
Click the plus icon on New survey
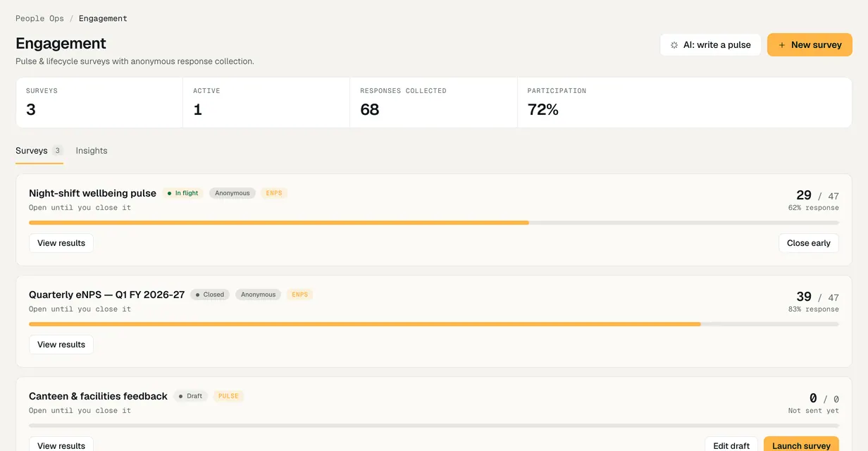[x=782, y=45]
